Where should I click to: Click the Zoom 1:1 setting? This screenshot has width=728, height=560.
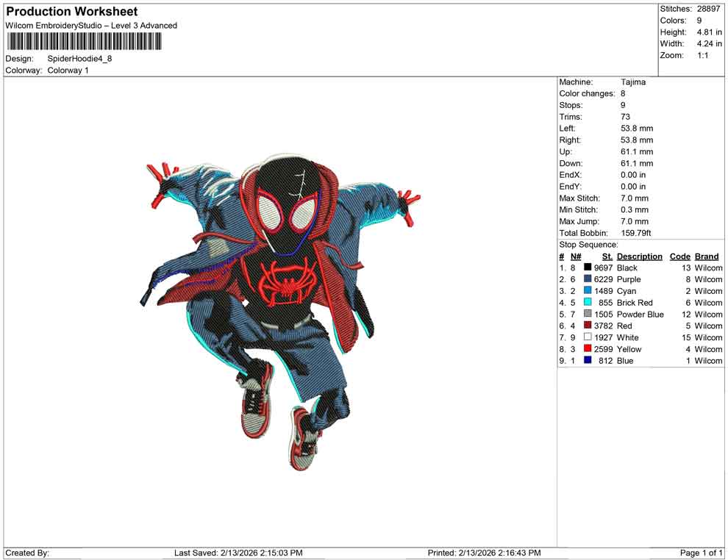(x=703, y=54)
